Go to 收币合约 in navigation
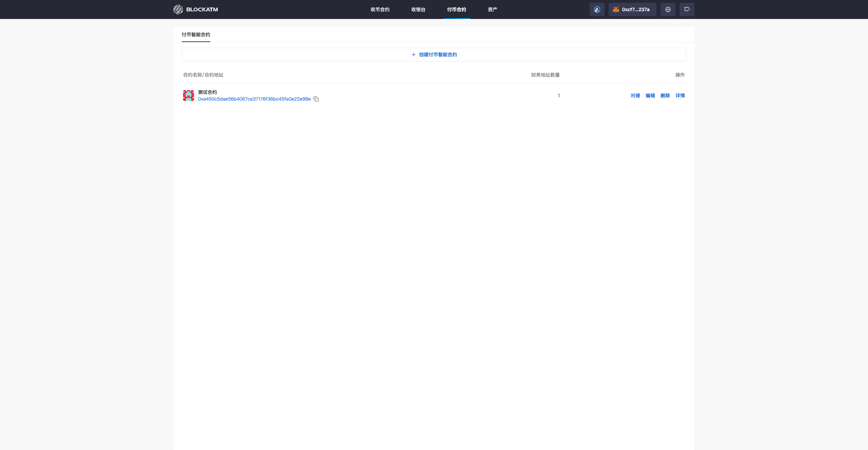 click(x=380, y=9)
